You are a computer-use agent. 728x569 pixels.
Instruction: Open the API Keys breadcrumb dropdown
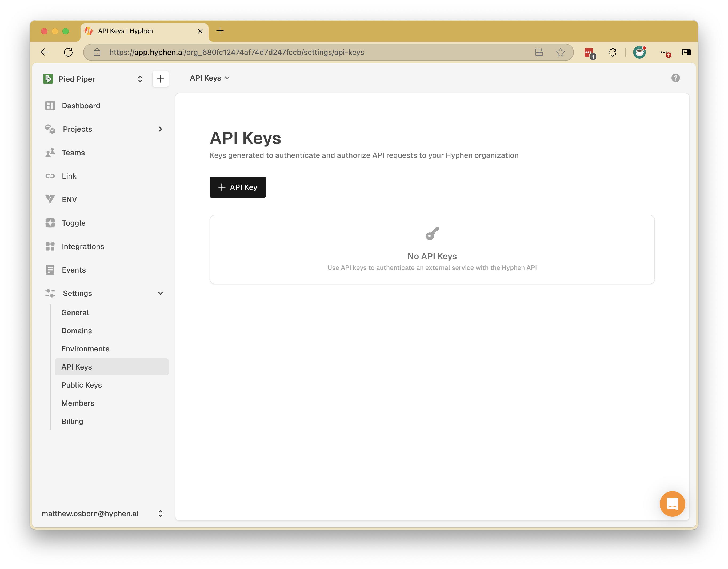[210, 78]
